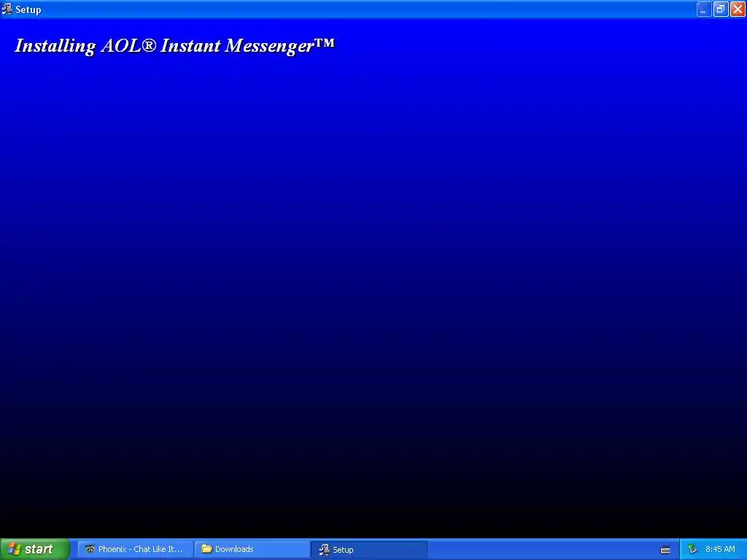
Task: Close the Setup window
Action: point(738,9)
